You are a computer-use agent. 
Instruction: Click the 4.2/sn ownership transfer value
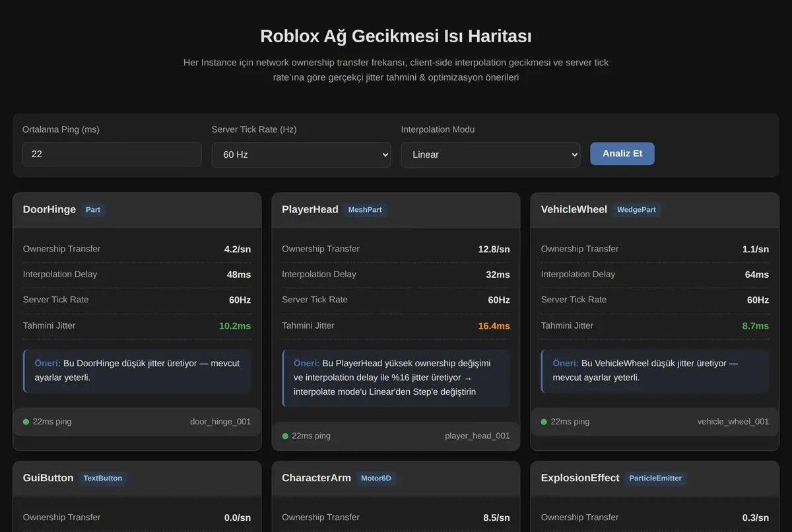coord(238,249)
